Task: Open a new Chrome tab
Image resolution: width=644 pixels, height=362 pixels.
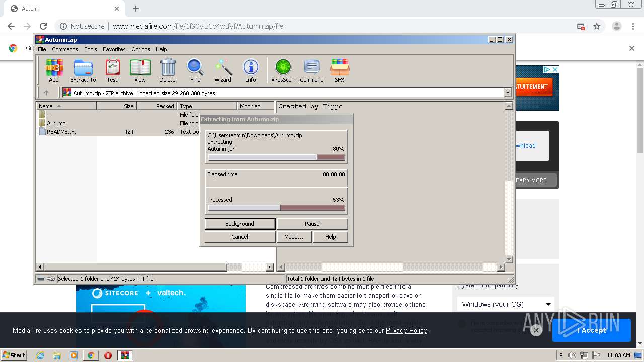Action: [136, 9]
